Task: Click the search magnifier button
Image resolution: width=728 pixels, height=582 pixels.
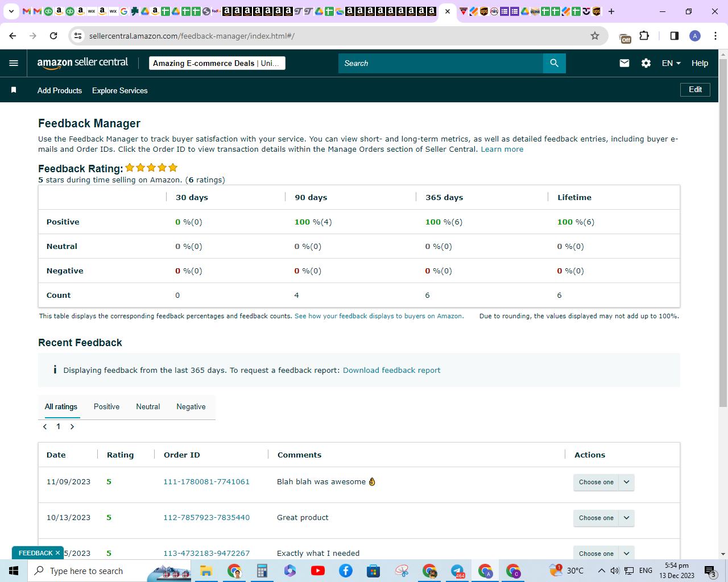Action: tap(554, 63)
